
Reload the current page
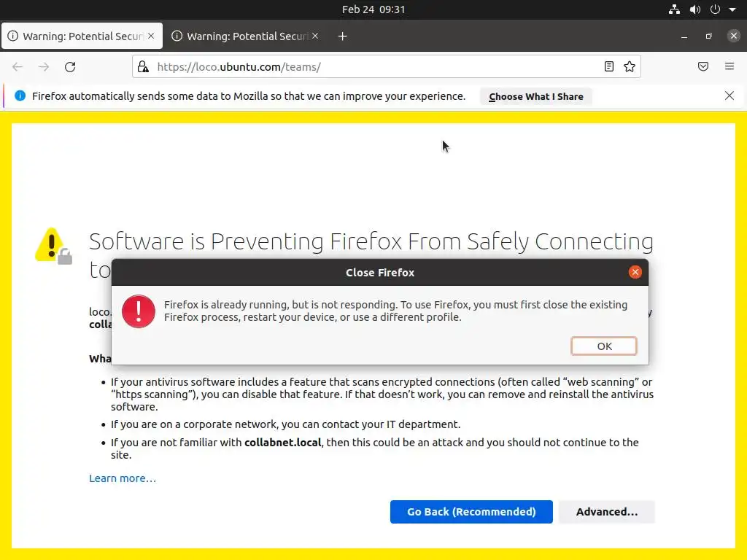pyautogui.click(x=70, y=66)
